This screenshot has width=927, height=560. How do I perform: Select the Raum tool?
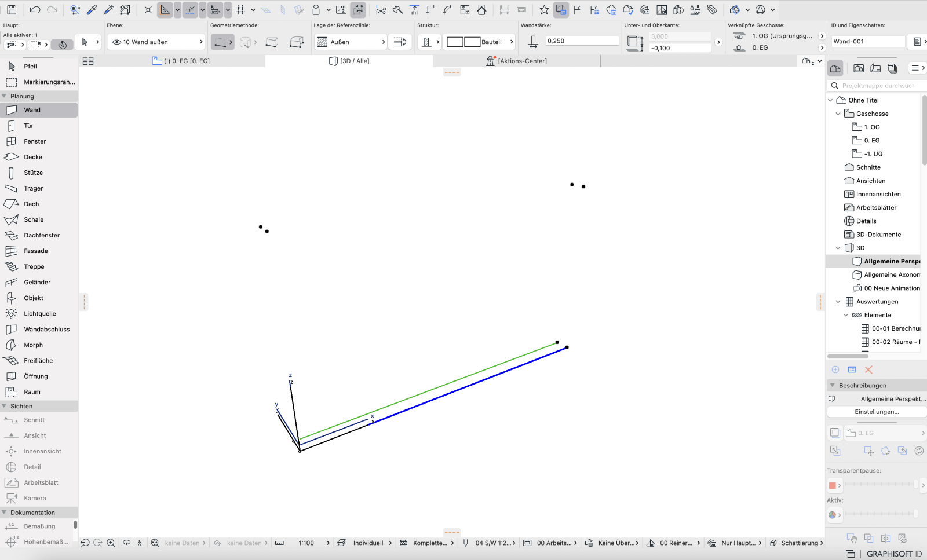tap(39, 391)
